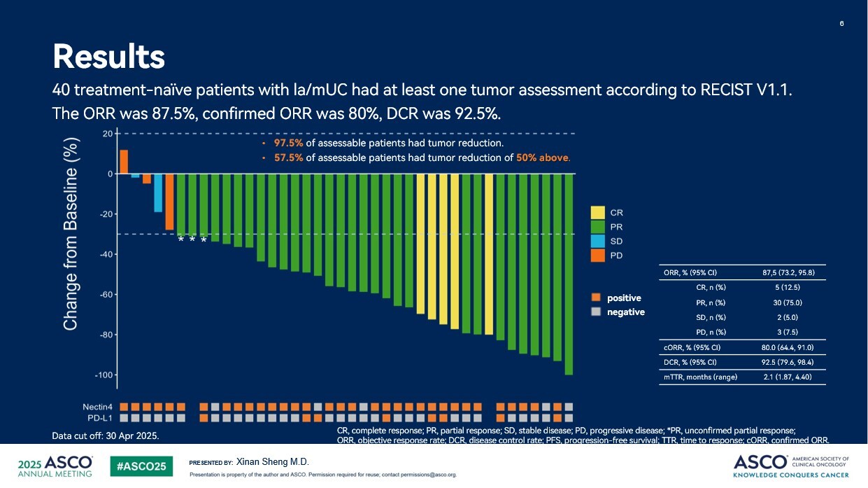
Task: Click the 'Results' slide title
Action: click(109, 56)
